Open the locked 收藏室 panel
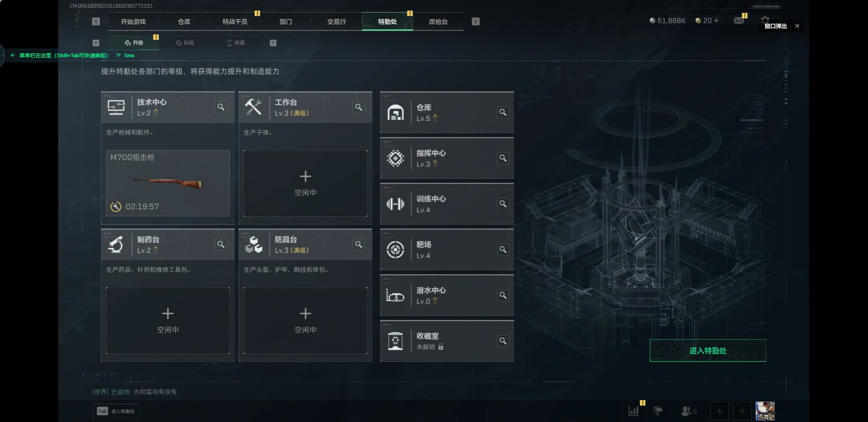The image size is (868, 422). 447,341
